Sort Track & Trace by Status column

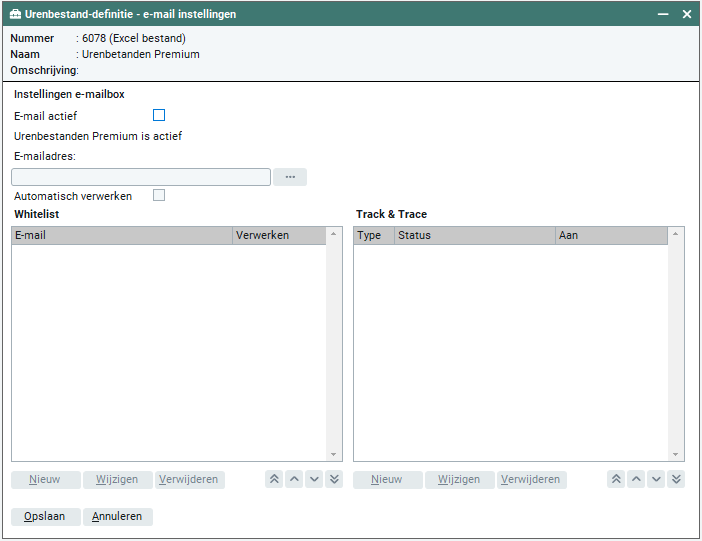(x=474, y=236)
